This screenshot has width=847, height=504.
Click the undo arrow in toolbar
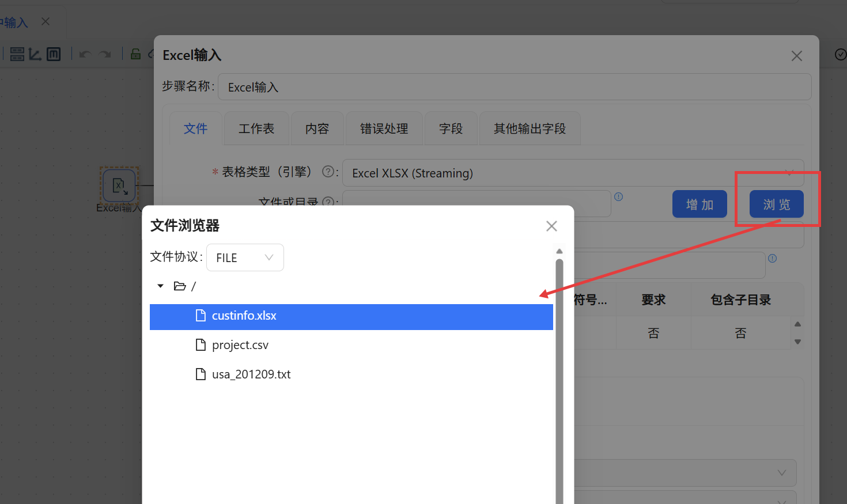(85, 54)
